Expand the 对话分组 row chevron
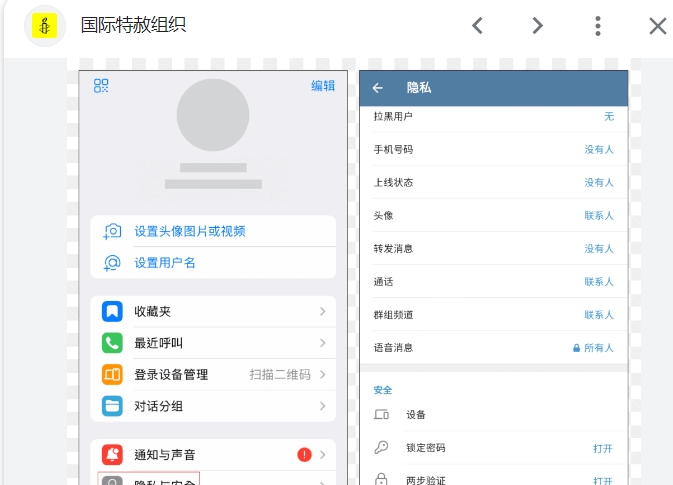This screenshot has height=485, width=673. click(x=323, y=406)
